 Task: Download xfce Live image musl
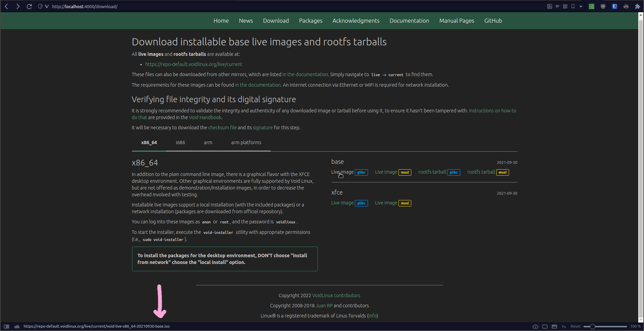393,203
